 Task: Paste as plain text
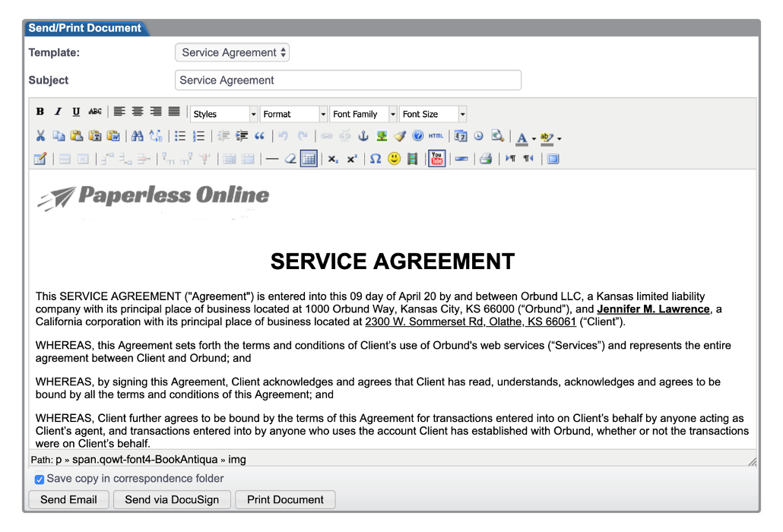[x=95, y=136]
